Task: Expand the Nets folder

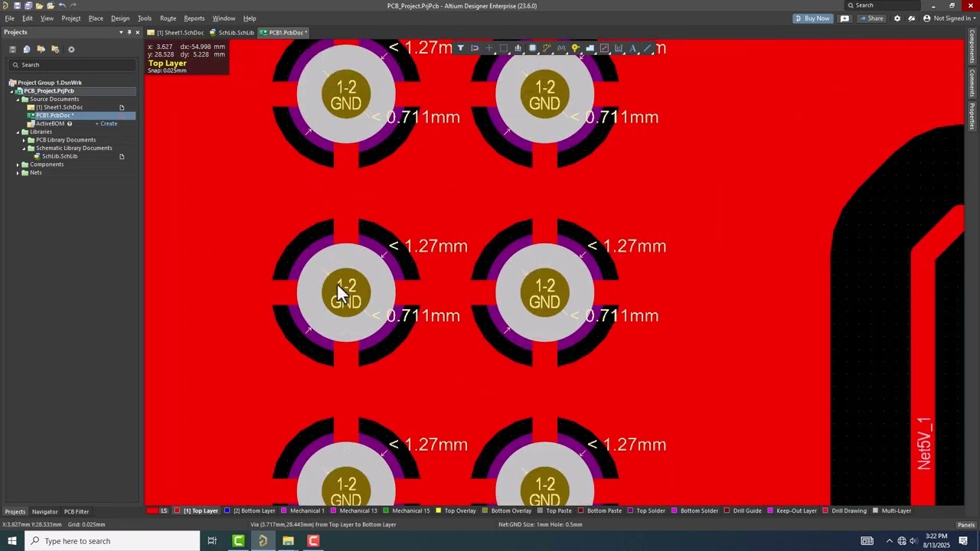Action: (18, 173)
